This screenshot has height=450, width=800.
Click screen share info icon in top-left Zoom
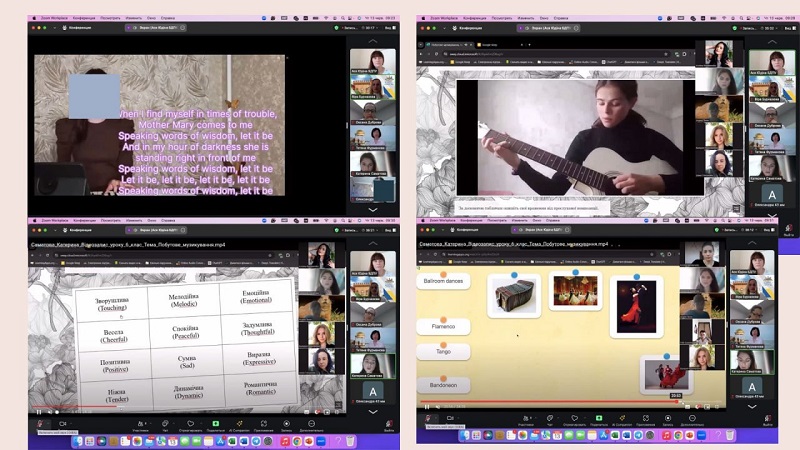click(x=183, y=28)
